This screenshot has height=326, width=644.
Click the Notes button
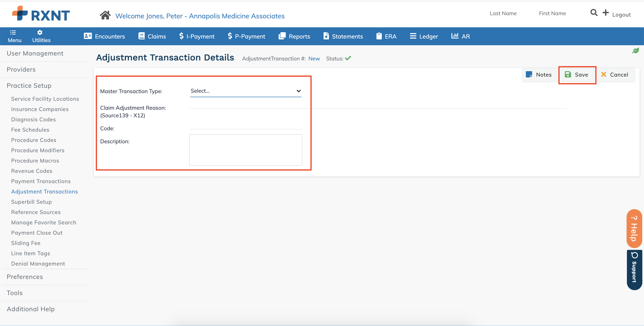(x=539, y=75)
